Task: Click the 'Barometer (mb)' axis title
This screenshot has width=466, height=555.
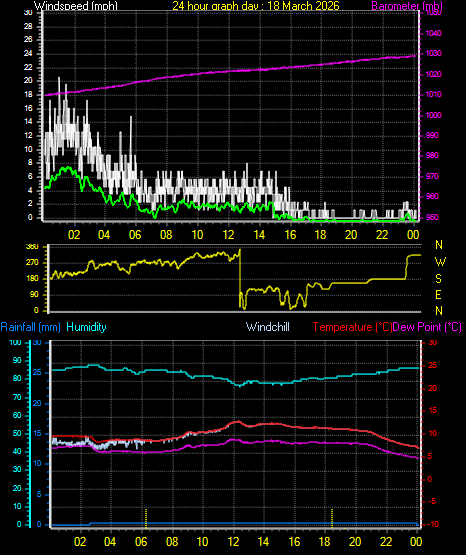Action: click(407, 6)
